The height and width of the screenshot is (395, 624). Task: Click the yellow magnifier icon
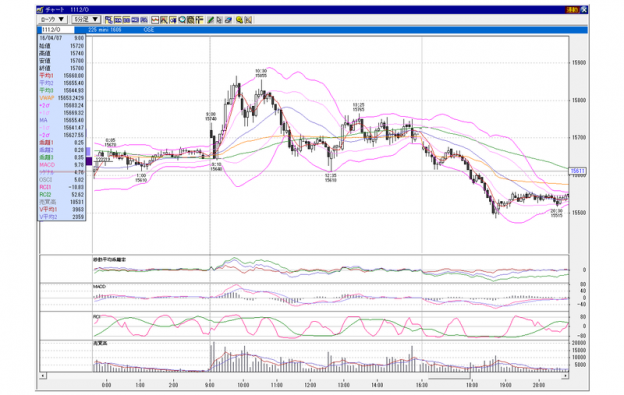[x=239, y=19]
